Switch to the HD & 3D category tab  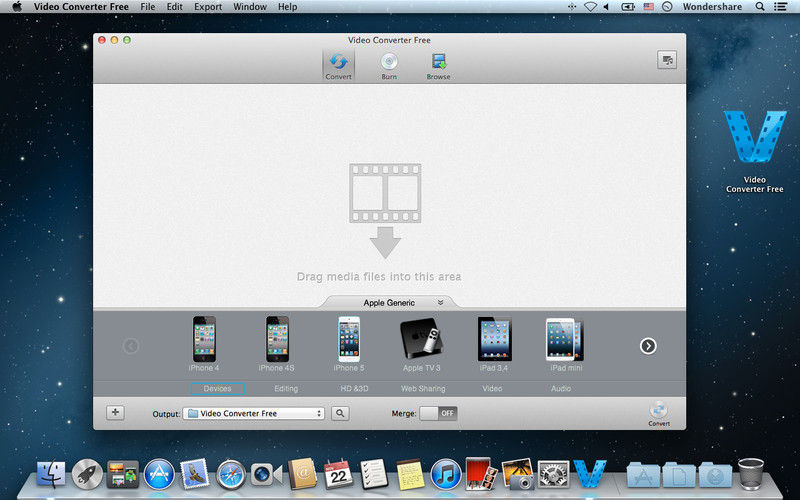(x=354, y=388)
